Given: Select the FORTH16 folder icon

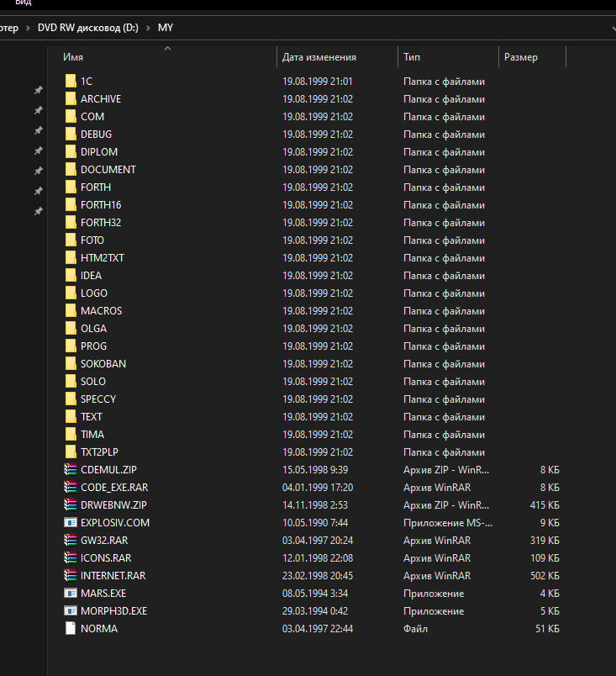Looking at the screenshot, I should [x=71, y=205].
